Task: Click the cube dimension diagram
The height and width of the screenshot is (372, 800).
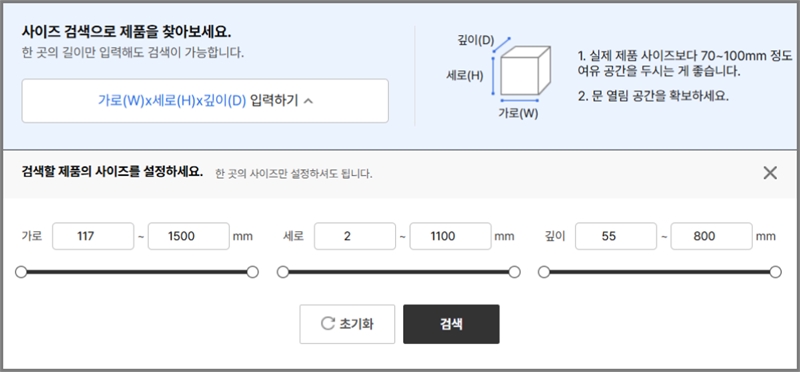Action: pos(520,71)
